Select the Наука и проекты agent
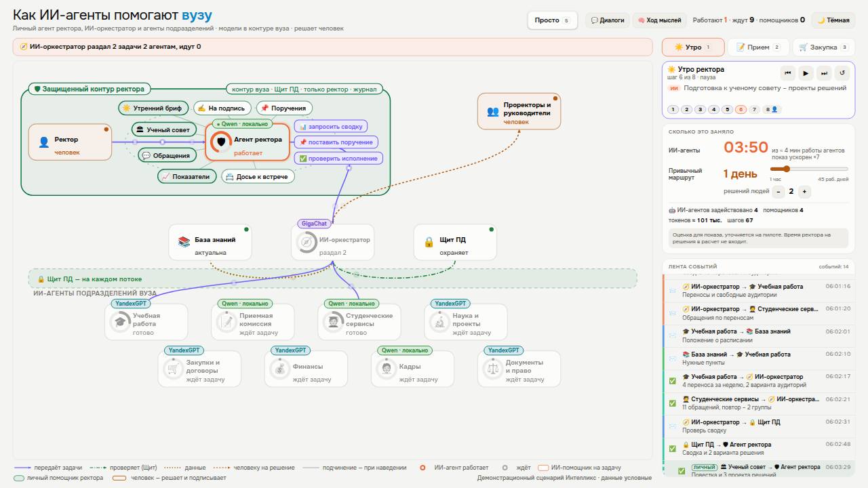This screenshot has width=868, height=488. [x=466, y=322]
